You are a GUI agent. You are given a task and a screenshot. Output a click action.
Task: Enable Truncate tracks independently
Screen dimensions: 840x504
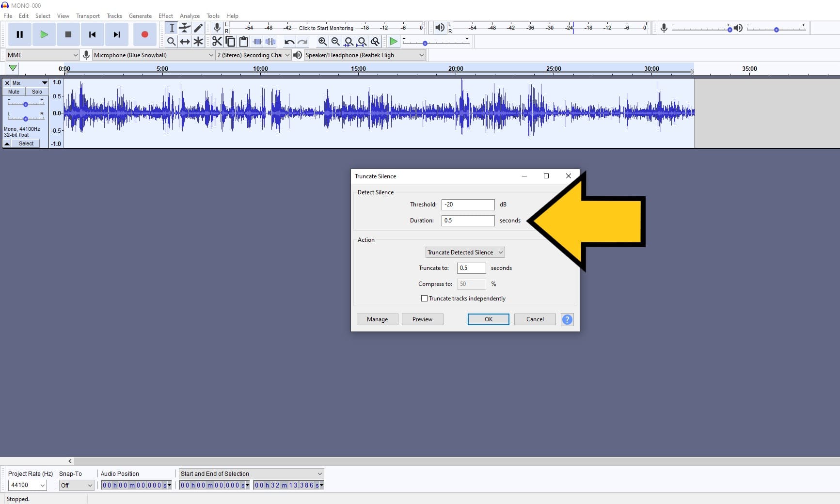click(424, 299)
